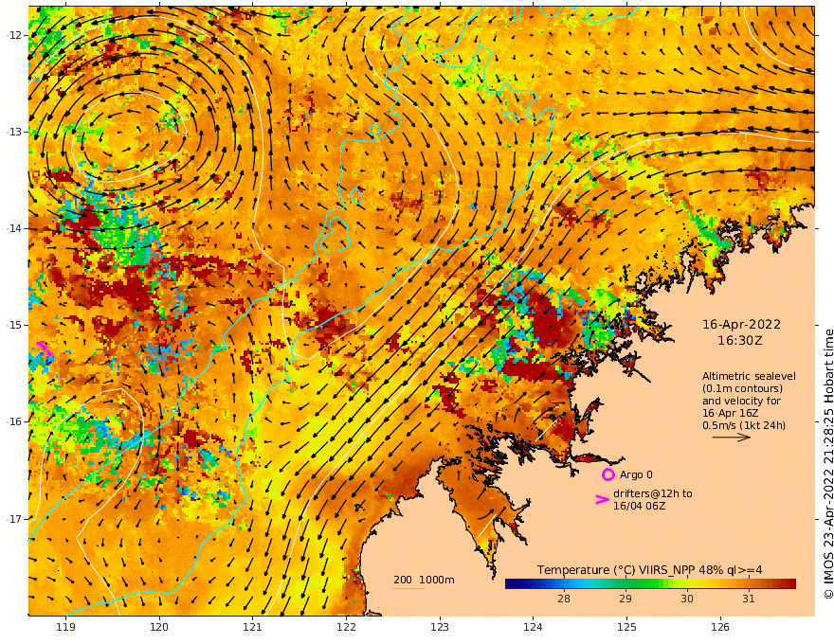This screenshot has width=834, height=644.
Task: Click the Temperature VIIRS_NPP title text
Action: (x=649, y=570)
